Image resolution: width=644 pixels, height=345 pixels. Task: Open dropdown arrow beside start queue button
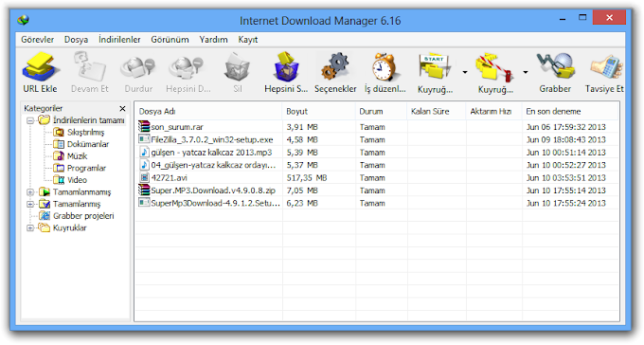click(465, 72)
